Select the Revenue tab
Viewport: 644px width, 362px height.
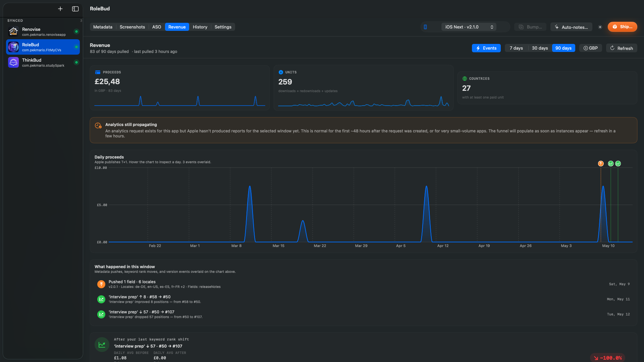tap(177, 27)
